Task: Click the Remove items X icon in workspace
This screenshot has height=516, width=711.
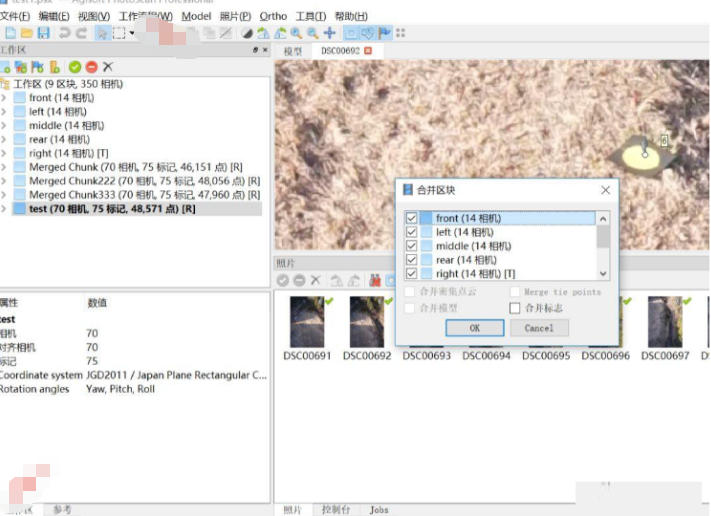Action: (x=107, y=67)
